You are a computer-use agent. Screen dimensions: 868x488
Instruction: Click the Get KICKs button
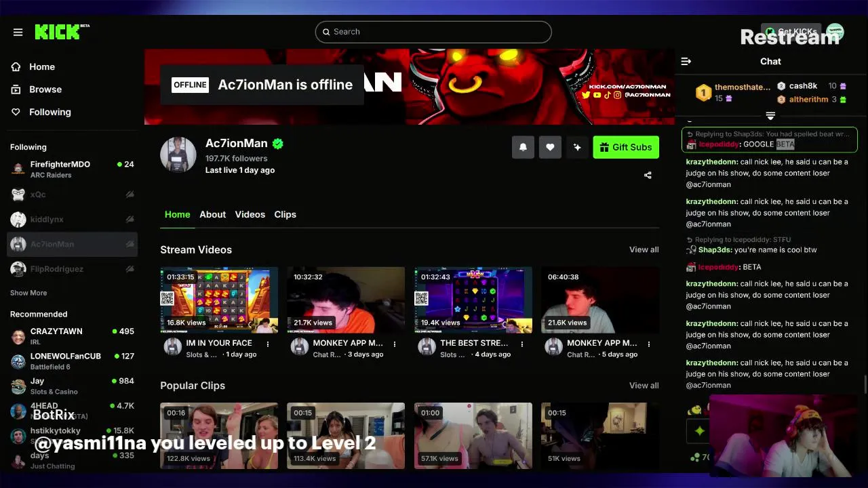(x=791, y=32)
